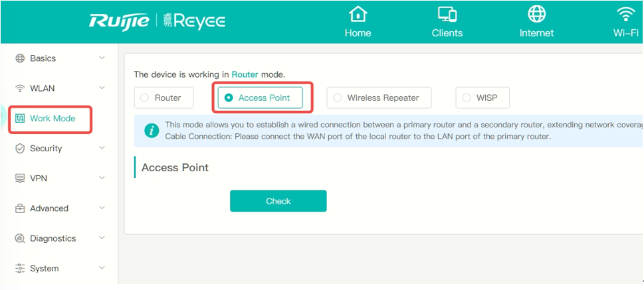Image resolution: width=644 pixels, height=290 pixels.
Task: Click the Home tab label
Action: 358,33
